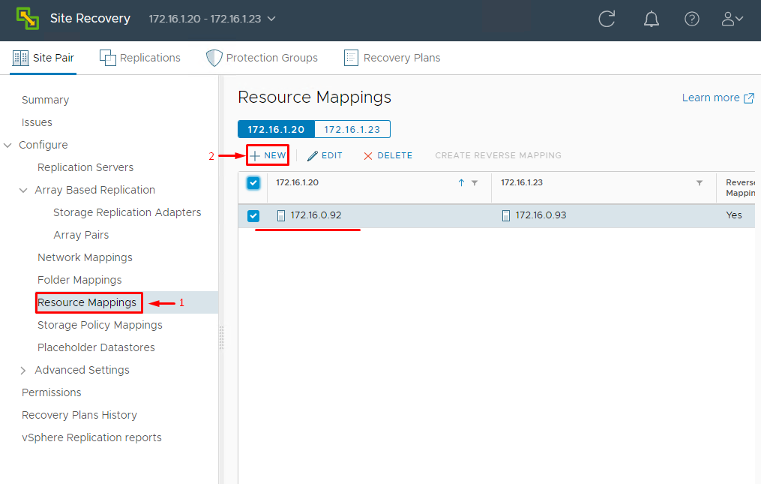Select Resource Mappings in the sidebar
761x484 pixels.
pyautogui.click(x=87, y=302)
